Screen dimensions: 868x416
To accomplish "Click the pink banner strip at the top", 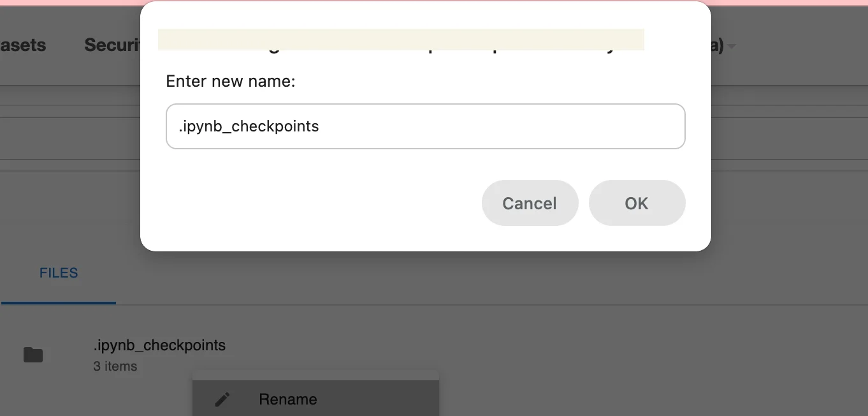I will [x=434, y=1].
